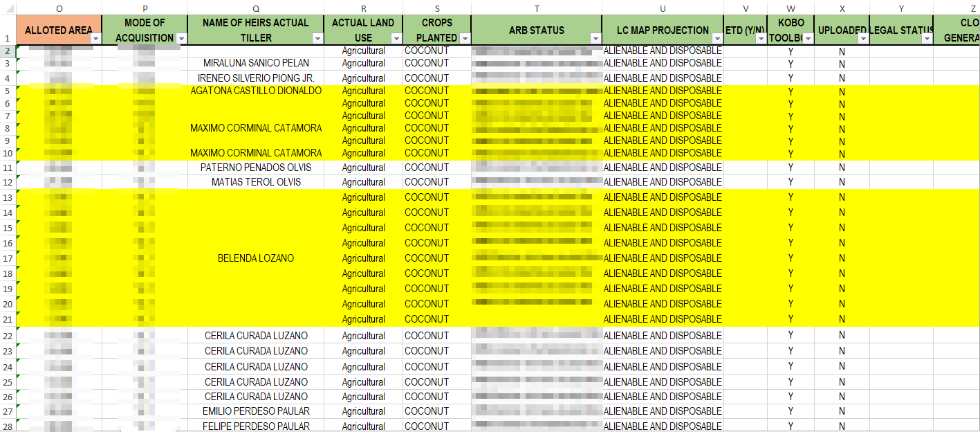Select the cell FELIPE PERDESO PAULAR

click(x=256, y=426)
